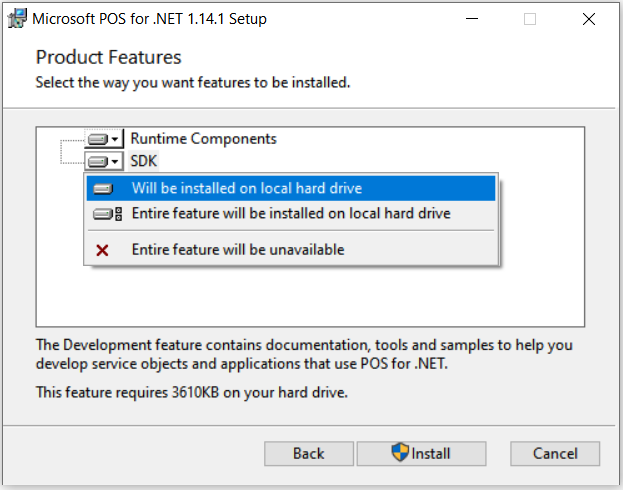Click the drive icon beside Runtime Components
Screen dimensions: 623x490
(98, 139)
